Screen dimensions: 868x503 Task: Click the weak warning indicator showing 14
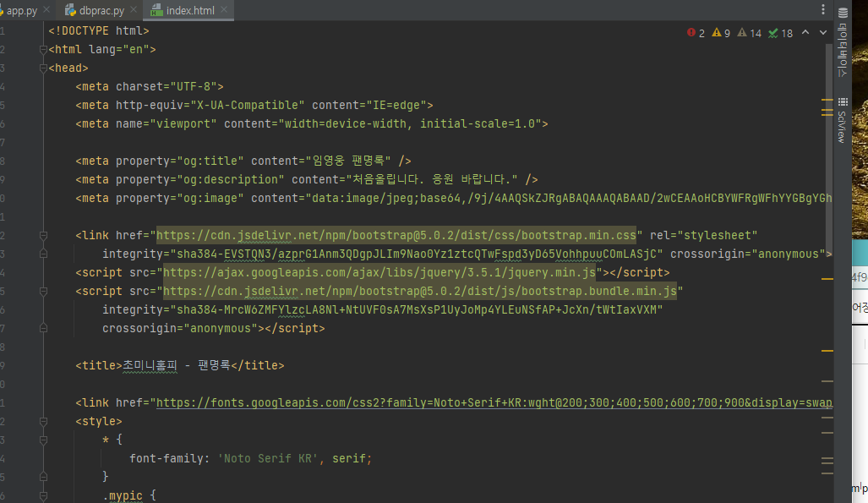pyautogui.click(x=750, y=33)
